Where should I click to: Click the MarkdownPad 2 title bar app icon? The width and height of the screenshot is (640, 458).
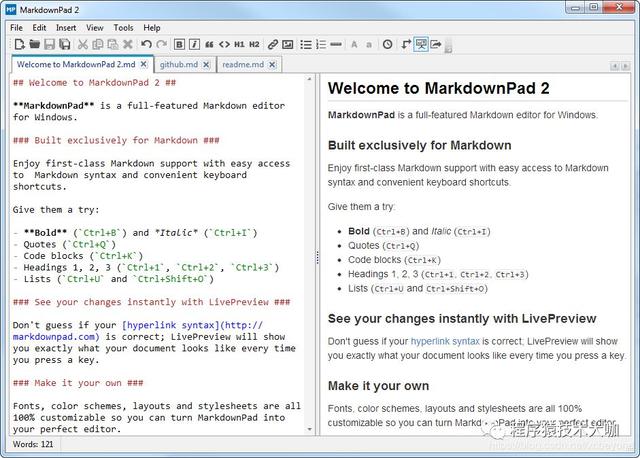[11, 9]
